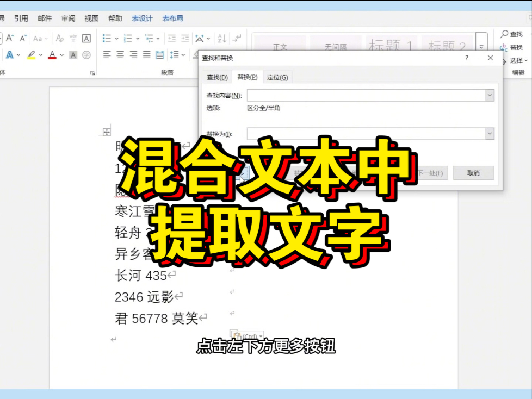
Task: Expand the line spacing dropdown
Action: click(x=183, y=55)
